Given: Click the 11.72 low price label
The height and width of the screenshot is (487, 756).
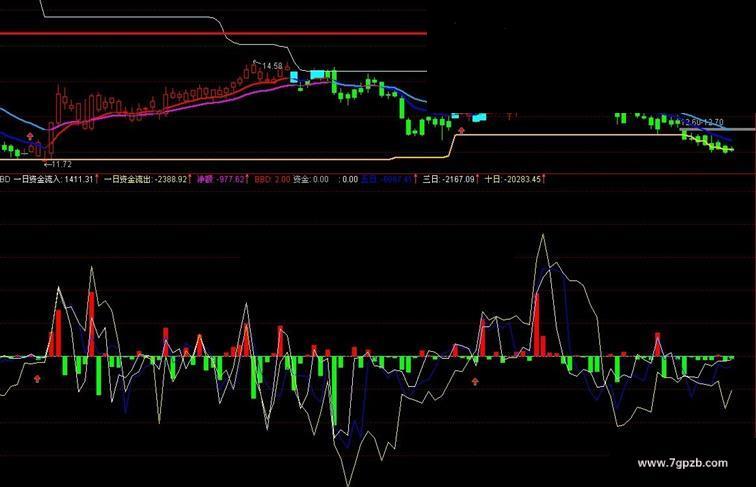Looking at the screenshot, I should (x=61, y=164).
